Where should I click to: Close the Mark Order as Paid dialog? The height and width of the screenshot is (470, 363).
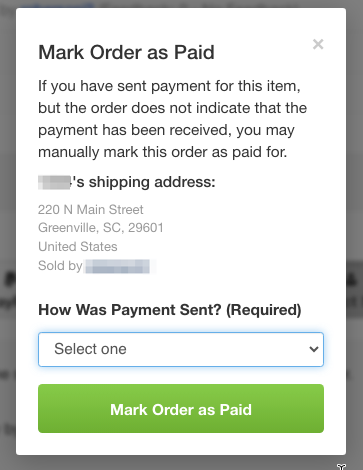318,44
